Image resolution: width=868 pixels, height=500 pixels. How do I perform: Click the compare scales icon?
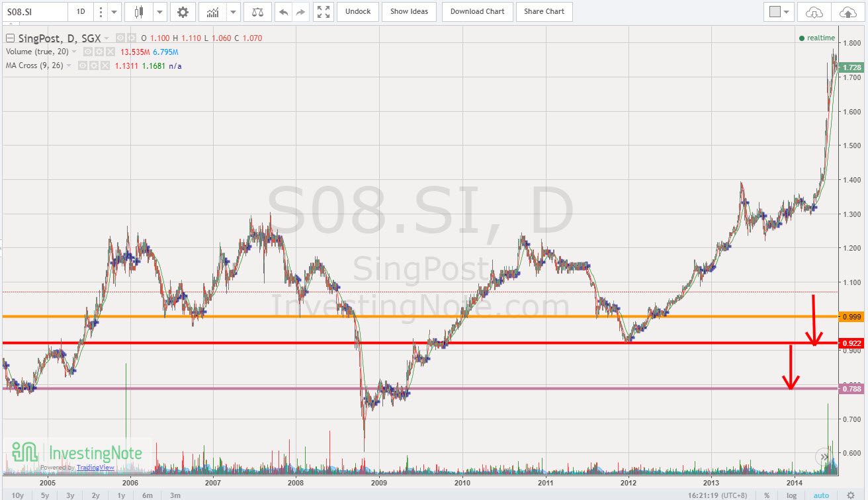pyautogui.click(x=257, y=11)
